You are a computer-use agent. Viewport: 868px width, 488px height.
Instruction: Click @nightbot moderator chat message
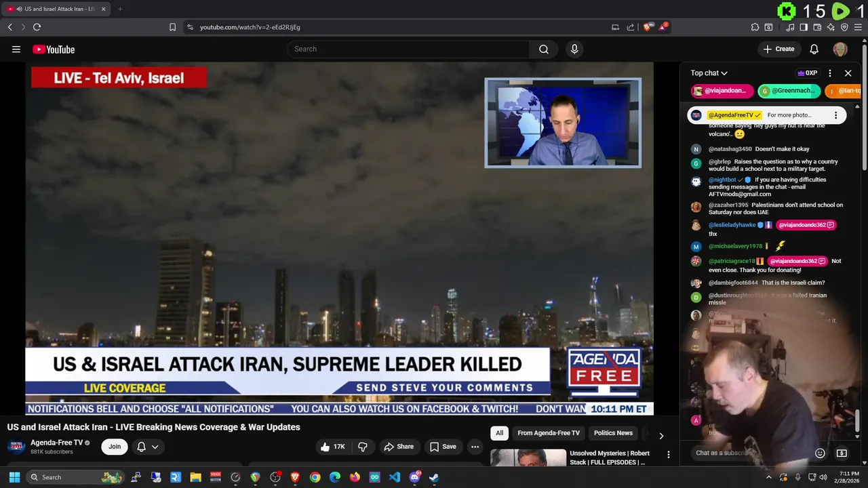tap(771, 187)
